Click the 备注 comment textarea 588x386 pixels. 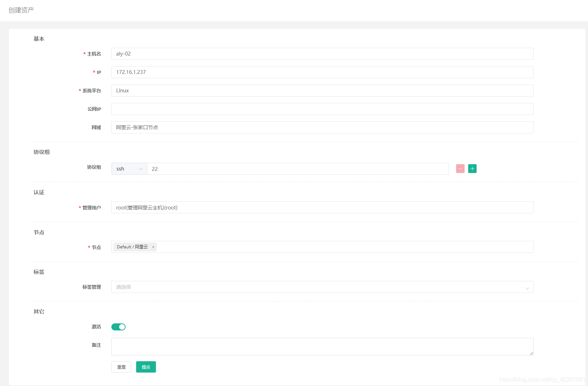(x=322, y=347)
